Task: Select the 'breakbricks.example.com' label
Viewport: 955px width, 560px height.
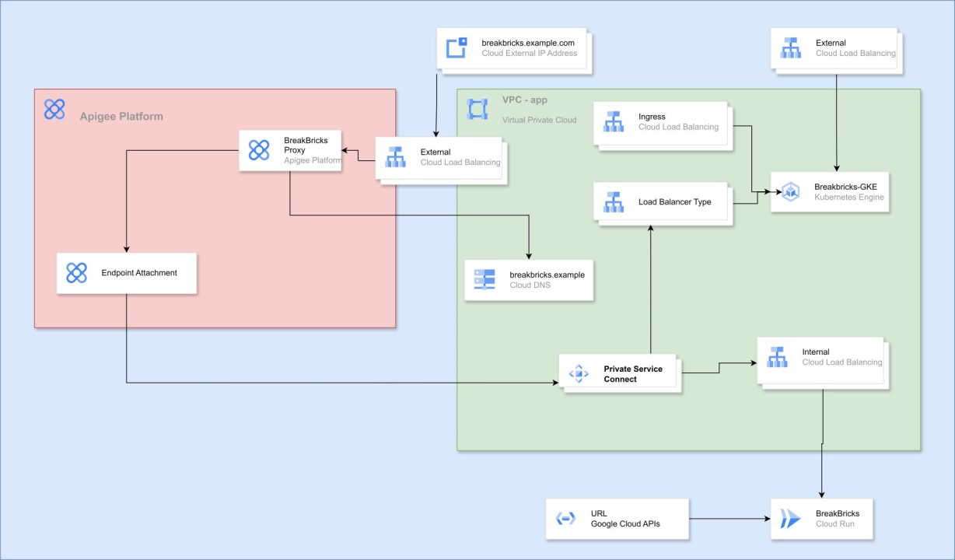Action: point(528,43)
